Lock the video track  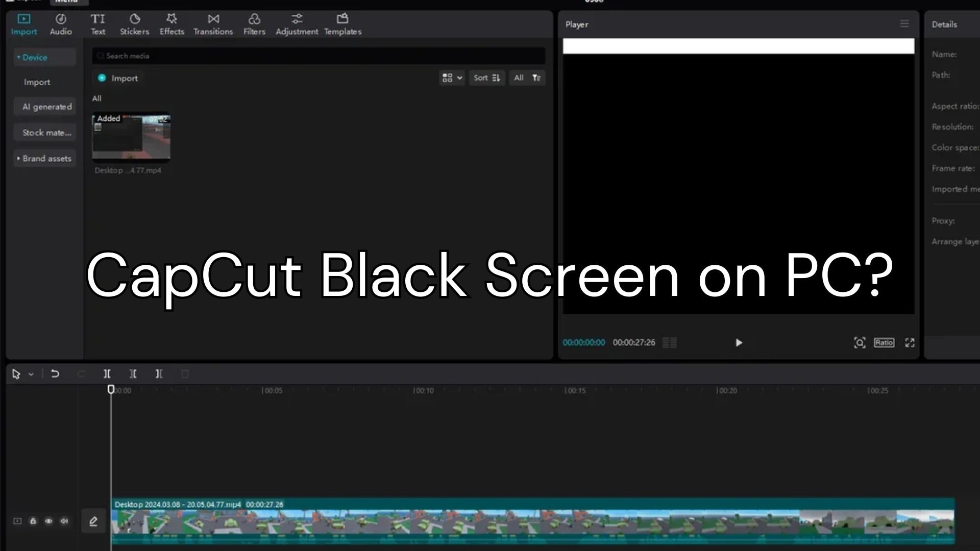click(33, 521)
